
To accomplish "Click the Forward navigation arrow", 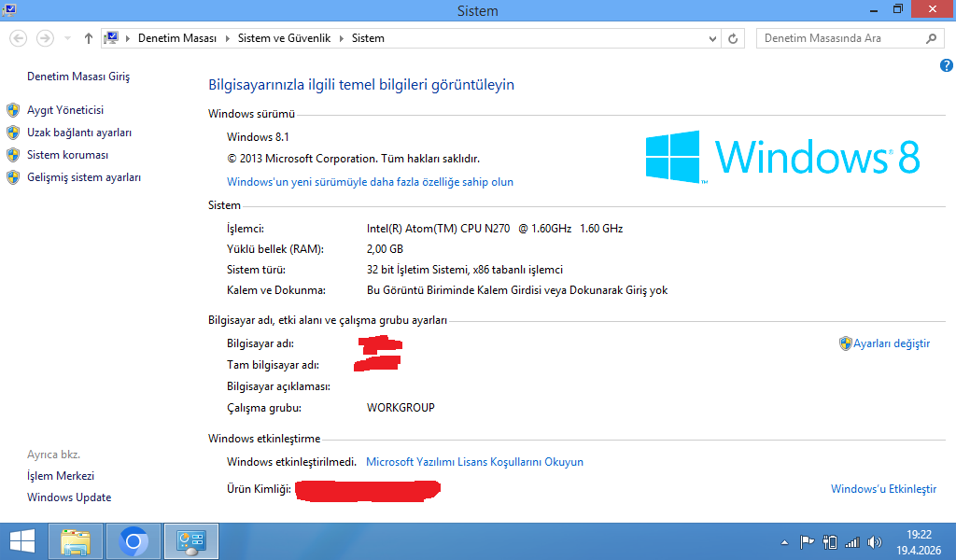I will [x=45, y=38].
